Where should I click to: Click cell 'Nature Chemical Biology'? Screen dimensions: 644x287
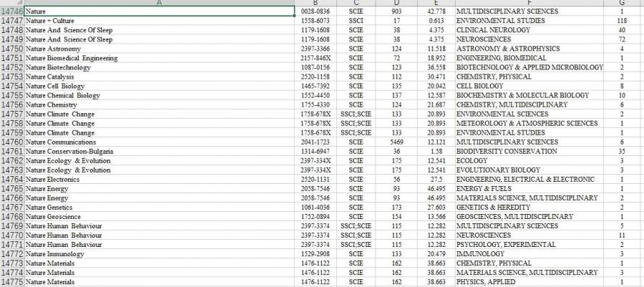160,96
